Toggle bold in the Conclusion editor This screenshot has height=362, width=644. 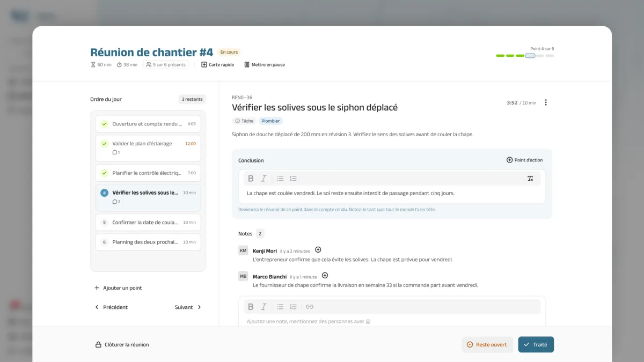[251, 179]
